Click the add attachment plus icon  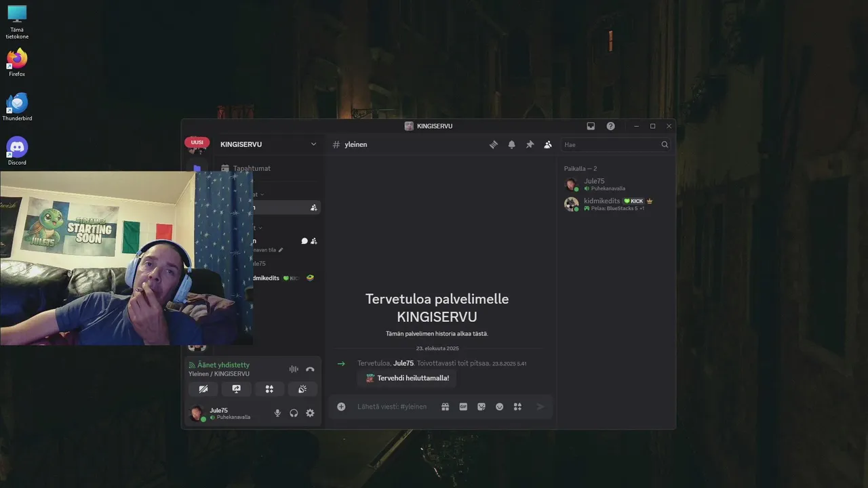(341, 407)
